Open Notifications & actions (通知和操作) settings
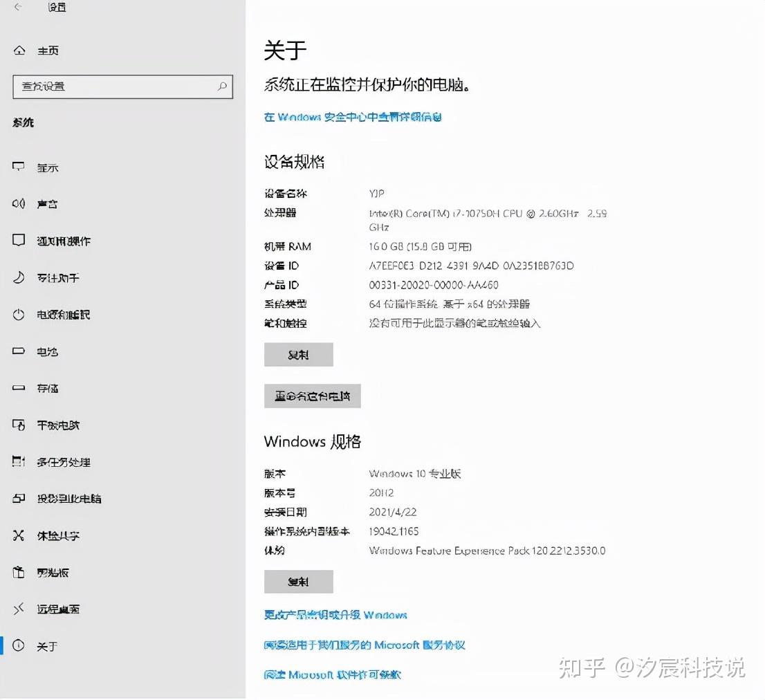This screenshot has height=700, width=765. point(66,241)
